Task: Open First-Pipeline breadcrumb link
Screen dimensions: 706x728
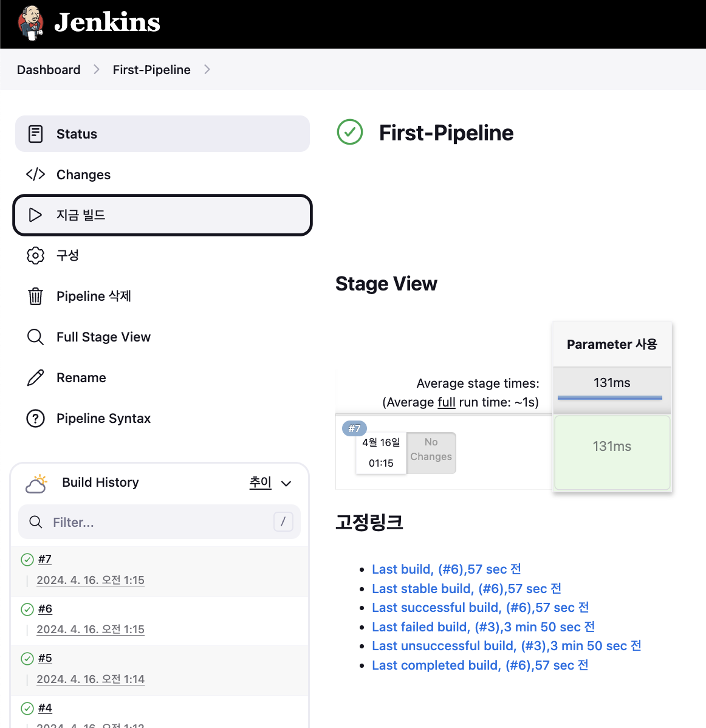Action: tap(152, 70)
